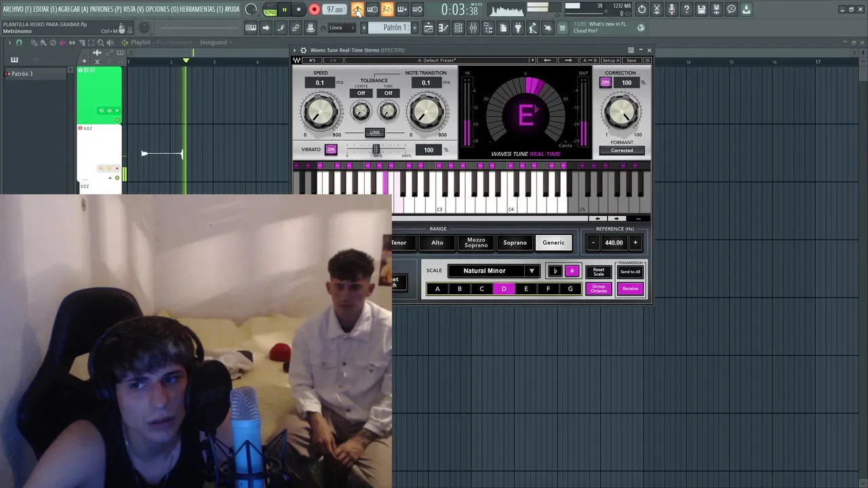Toggle the overdub blend recording icon

tap(402, 9)
